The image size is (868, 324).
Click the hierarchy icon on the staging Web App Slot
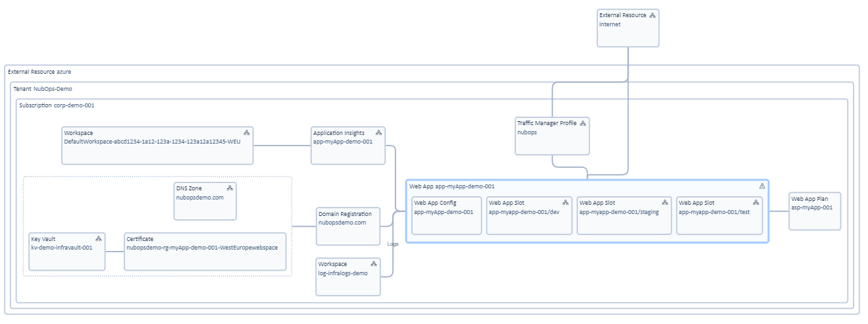pos(665,203)
